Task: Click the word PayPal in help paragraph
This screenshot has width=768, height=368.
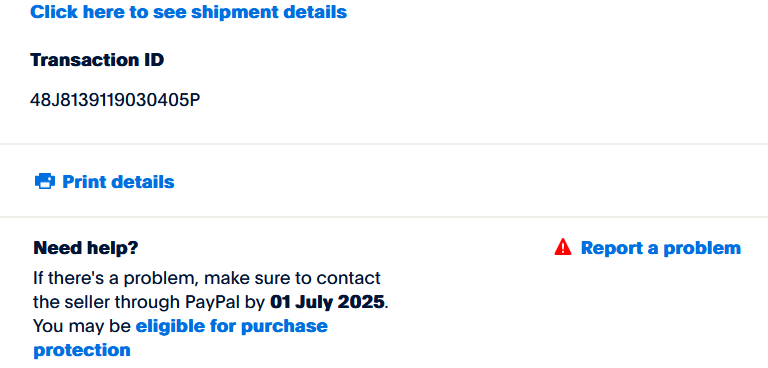Action: click(x=213, y=302)
